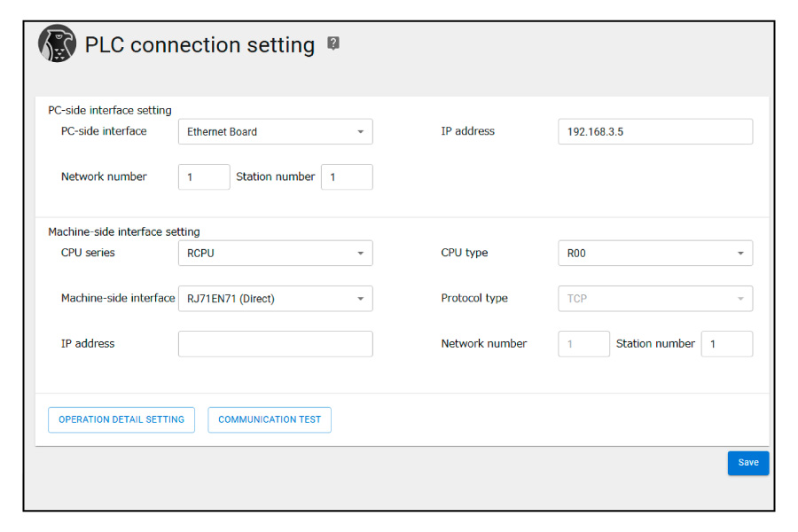Click the machine-side Network number field
The height and width of the screenshot is (532, 798).
coord(583,344)
